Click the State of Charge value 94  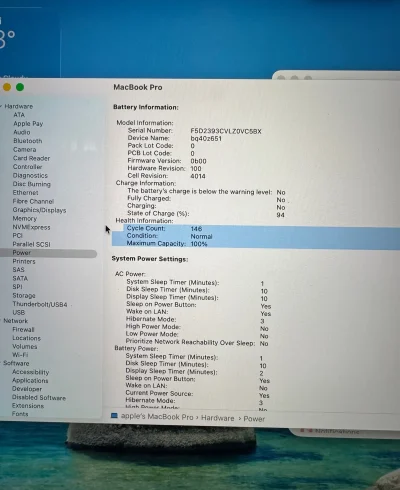(280, 215)
